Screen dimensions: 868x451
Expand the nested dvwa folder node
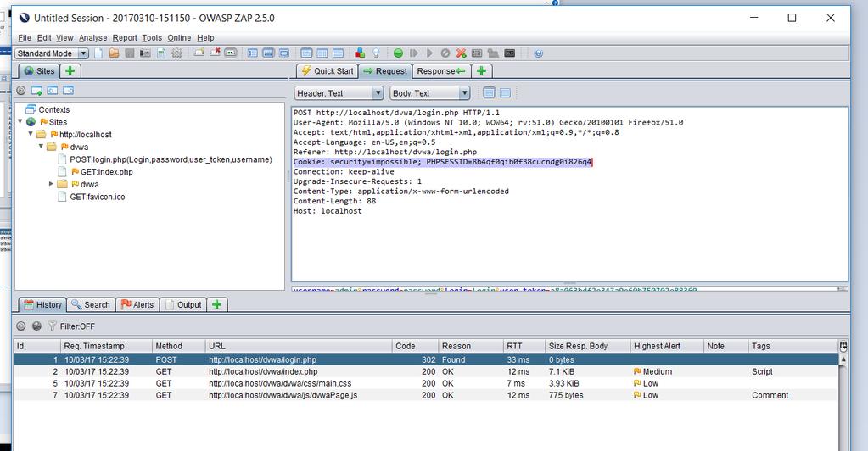pyautogui.click(x=52, y=184)
